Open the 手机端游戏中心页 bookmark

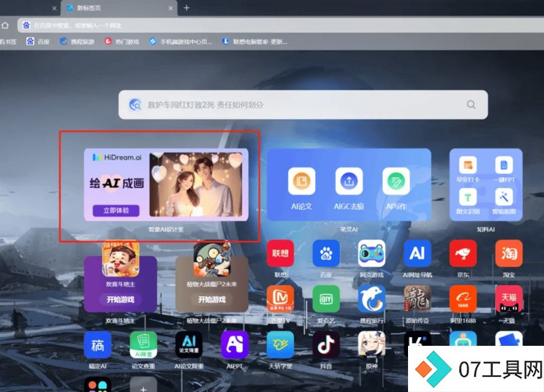pyautogui.click(x=180, y=41)
